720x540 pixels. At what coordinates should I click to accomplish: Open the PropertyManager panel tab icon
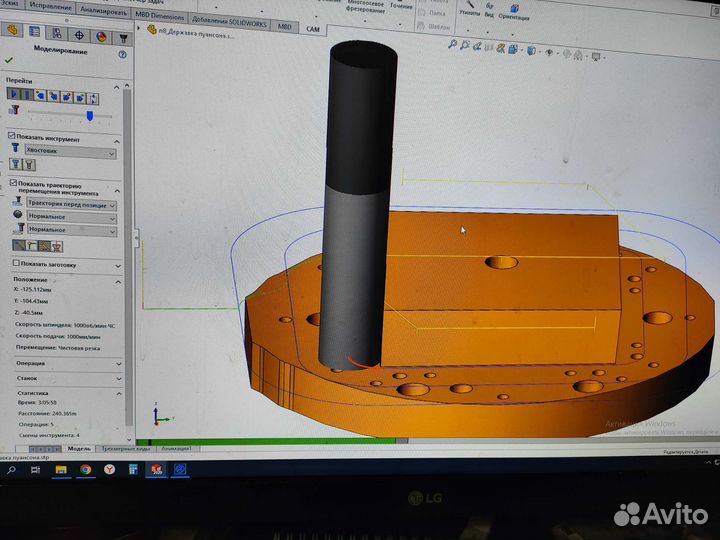click(x=35, y=32)
